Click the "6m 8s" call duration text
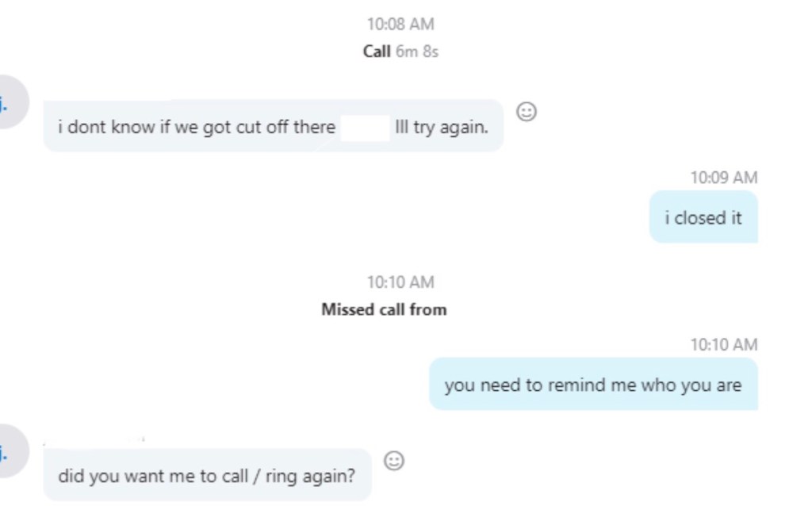812x506 pixels. (x=417, y=52)
